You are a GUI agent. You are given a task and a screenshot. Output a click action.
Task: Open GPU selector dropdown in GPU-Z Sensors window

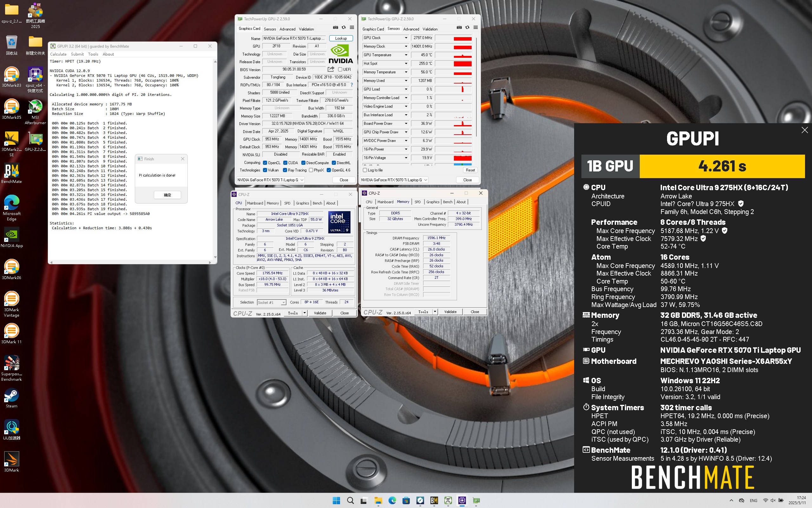(394, 180)
